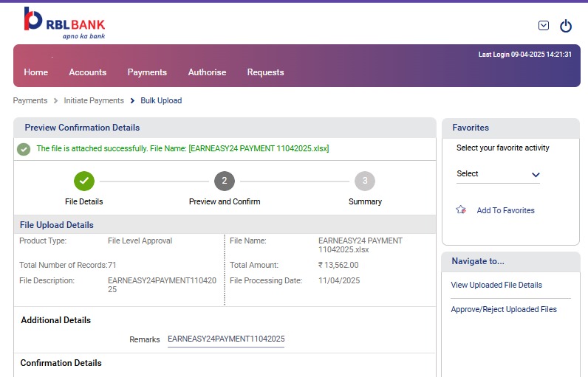
Task: Click the File Details step label
Action: click(84, 201)
